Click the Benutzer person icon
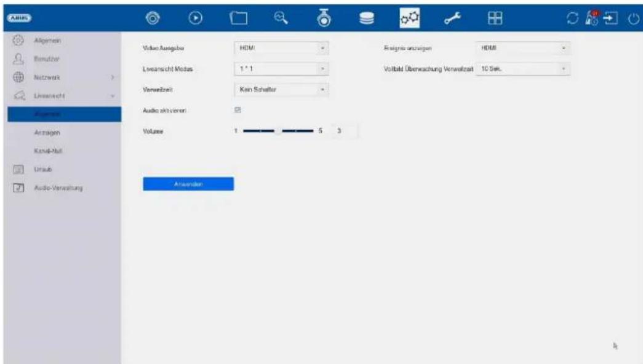Screen dimensions: 643x364 tap(18, 58)
